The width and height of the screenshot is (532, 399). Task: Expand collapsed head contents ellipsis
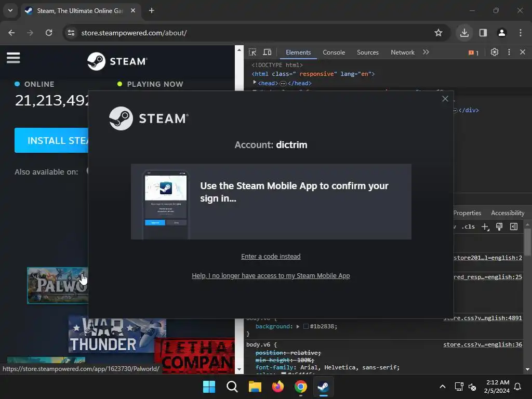tap(283, 84)
